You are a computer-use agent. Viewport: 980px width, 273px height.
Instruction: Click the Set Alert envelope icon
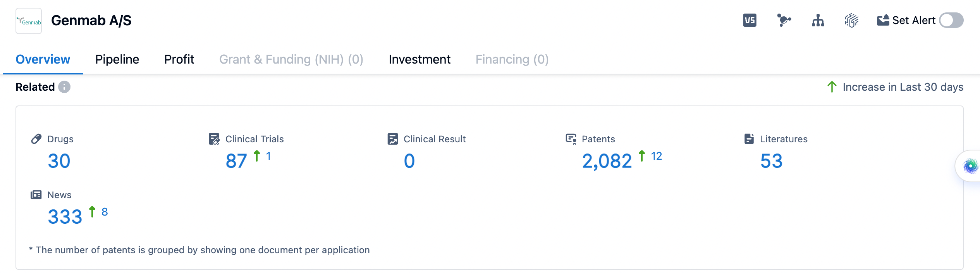(883, 20)
